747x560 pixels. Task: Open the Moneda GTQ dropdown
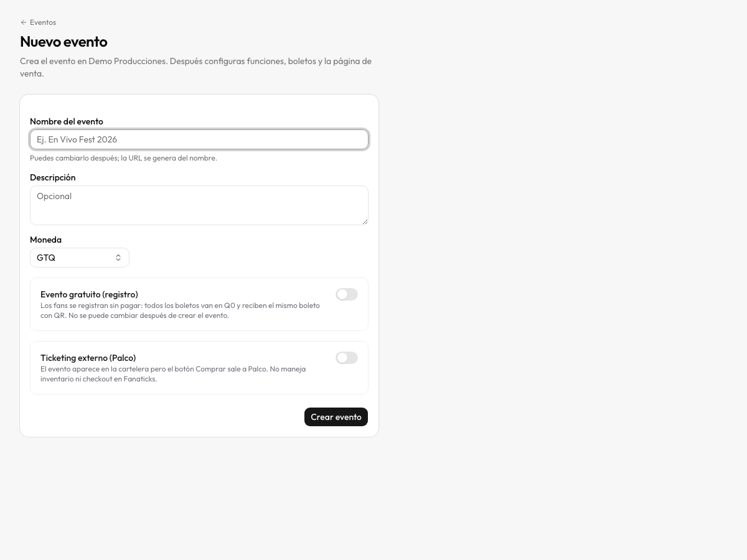(x=80, y=258)
